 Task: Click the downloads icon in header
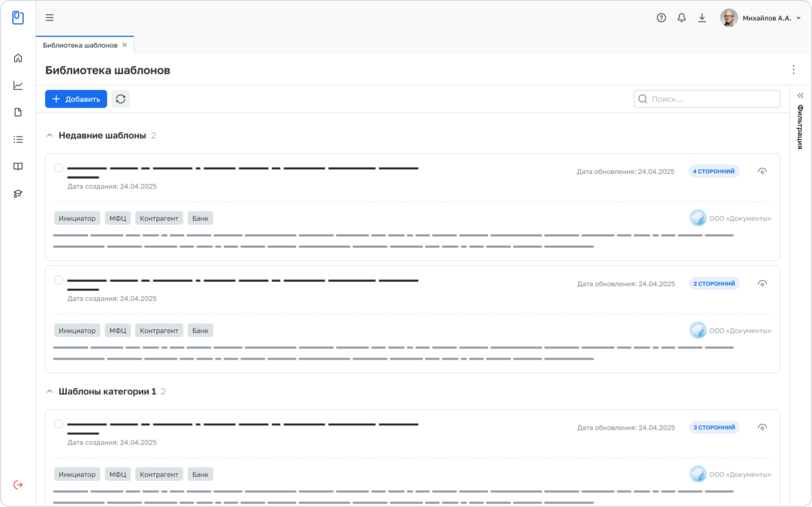point(702,17)
